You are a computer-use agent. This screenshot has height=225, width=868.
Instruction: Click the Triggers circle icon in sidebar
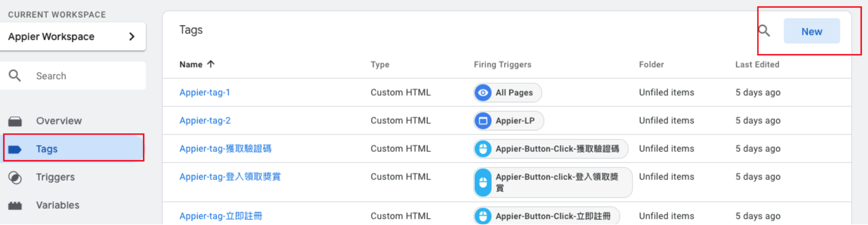coord(16,177)
